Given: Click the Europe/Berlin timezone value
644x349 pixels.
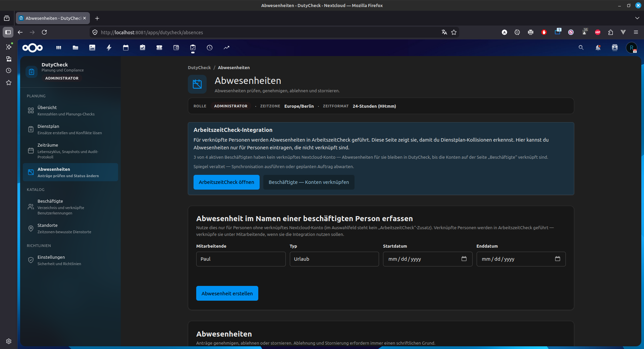Looking at the screenshot, I should pos(299,106).
